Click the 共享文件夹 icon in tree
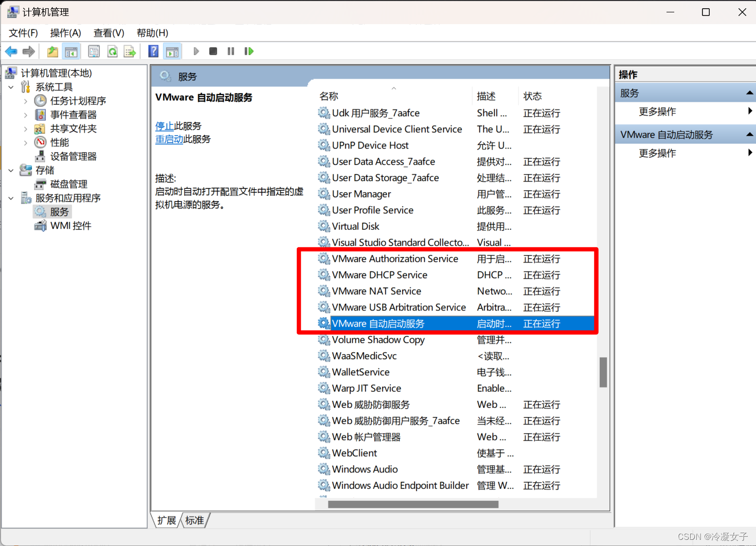This screenshot has width=756, height=546. [40, 129]
